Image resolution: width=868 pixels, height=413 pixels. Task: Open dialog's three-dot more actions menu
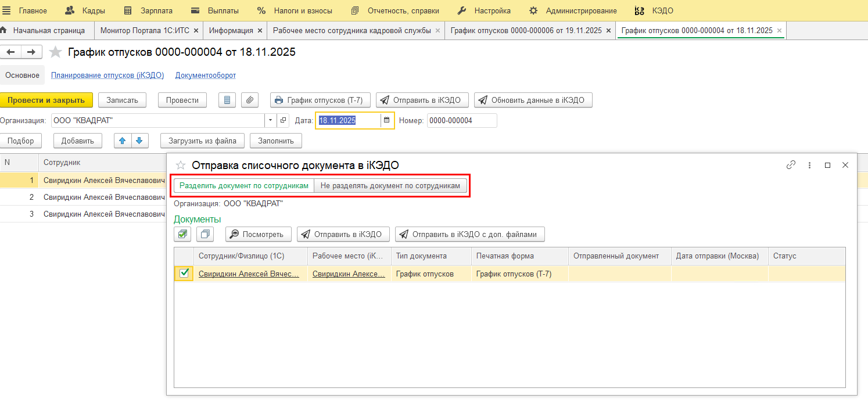809,165
